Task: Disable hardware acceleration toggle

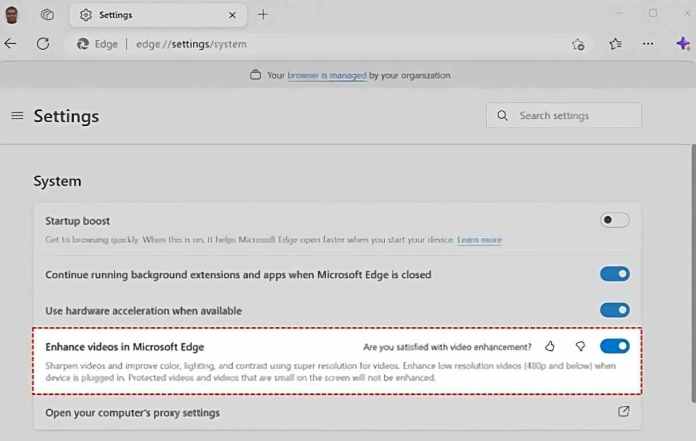Action: pos(614,310)
